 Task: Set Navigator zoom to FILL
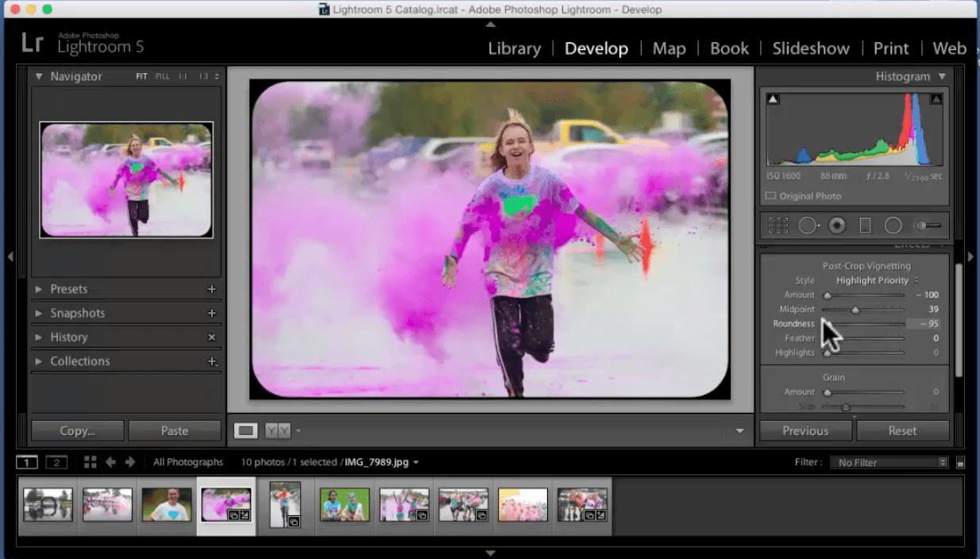click(163, 77)
